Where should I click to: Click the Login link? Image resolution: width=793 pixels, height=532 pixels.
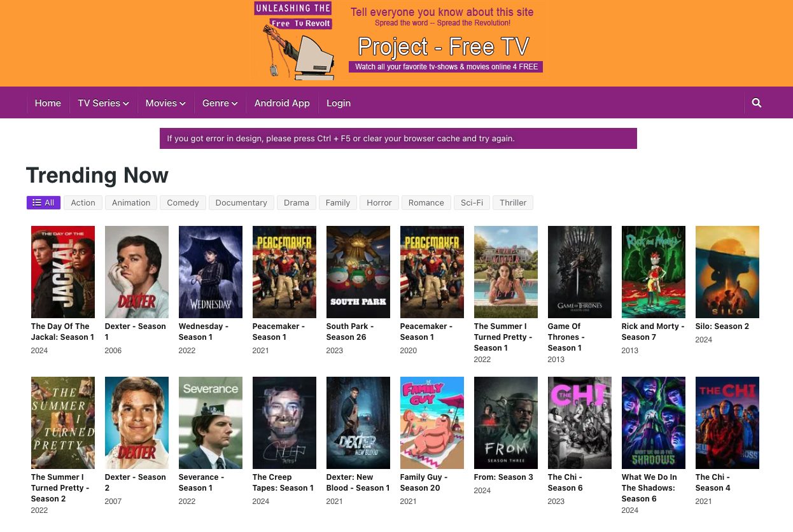(x=339, y=103)
